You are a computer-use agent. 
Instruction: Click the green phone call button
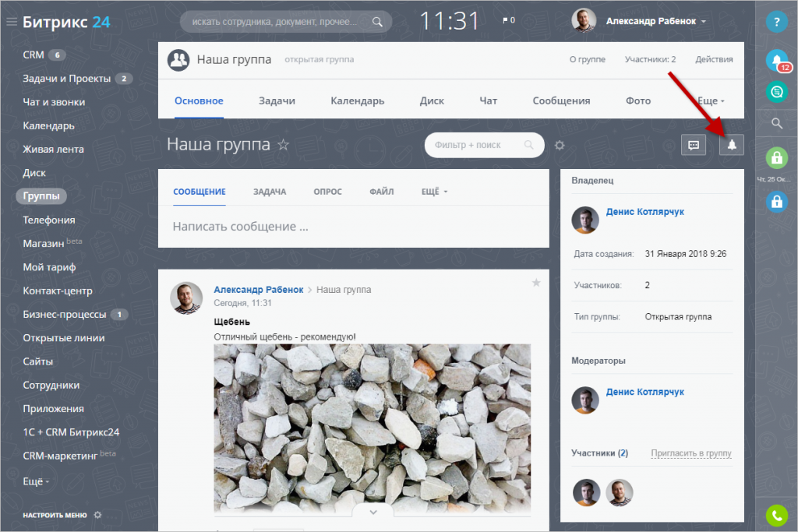coord(777,515)
